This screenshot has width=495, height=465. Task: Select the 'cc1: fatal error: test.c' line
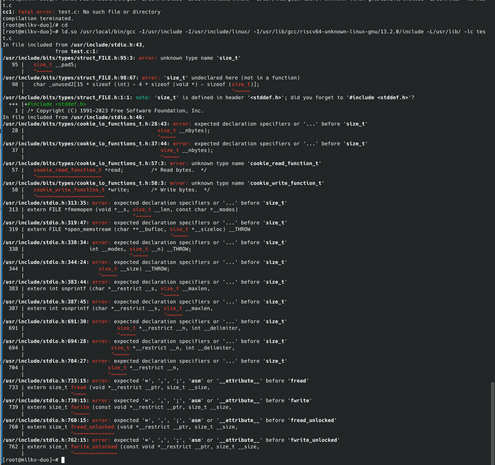[82, 12]
